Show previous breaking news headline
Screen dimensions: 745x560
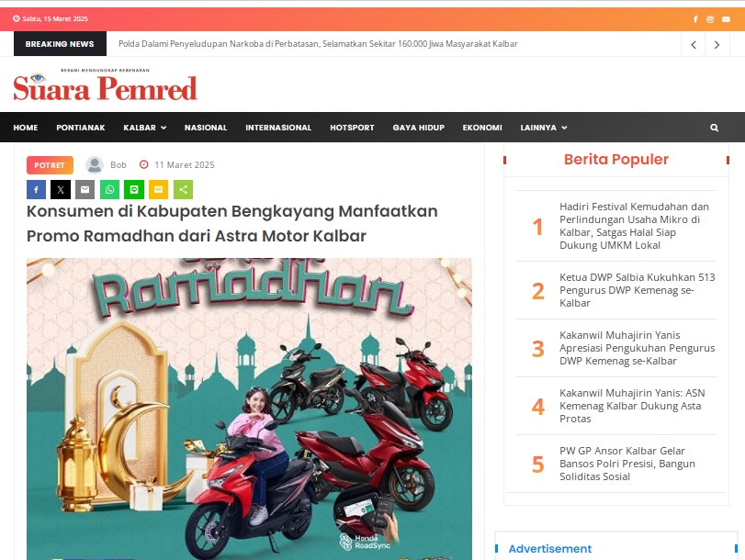click(x=694, y=44)
